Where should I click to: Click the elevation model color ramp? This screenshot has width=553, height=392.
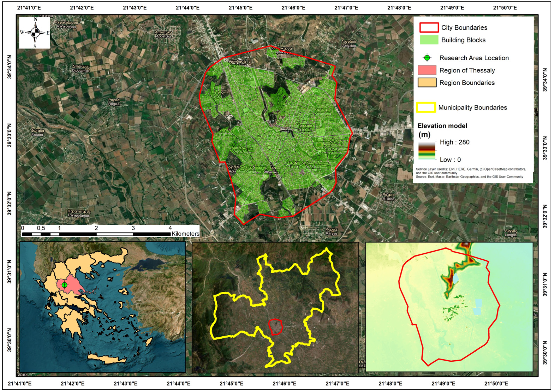coord(427,151)
